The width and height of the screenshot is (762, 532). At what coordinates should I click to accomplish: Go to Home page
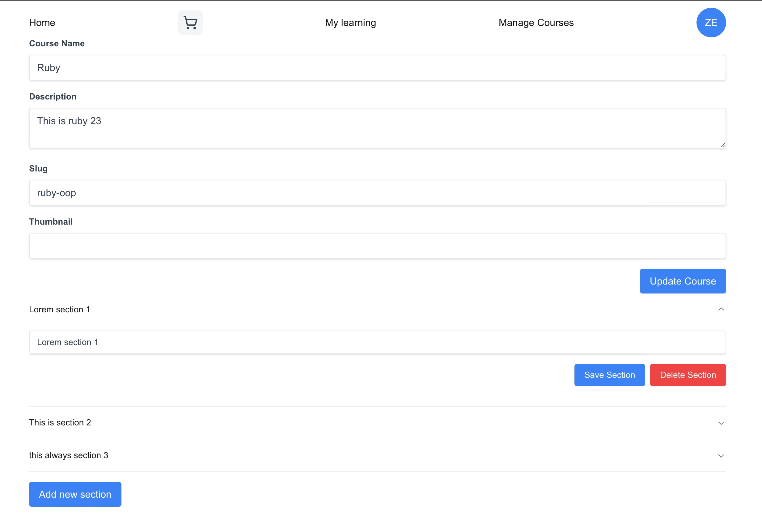tap(42, 23)
